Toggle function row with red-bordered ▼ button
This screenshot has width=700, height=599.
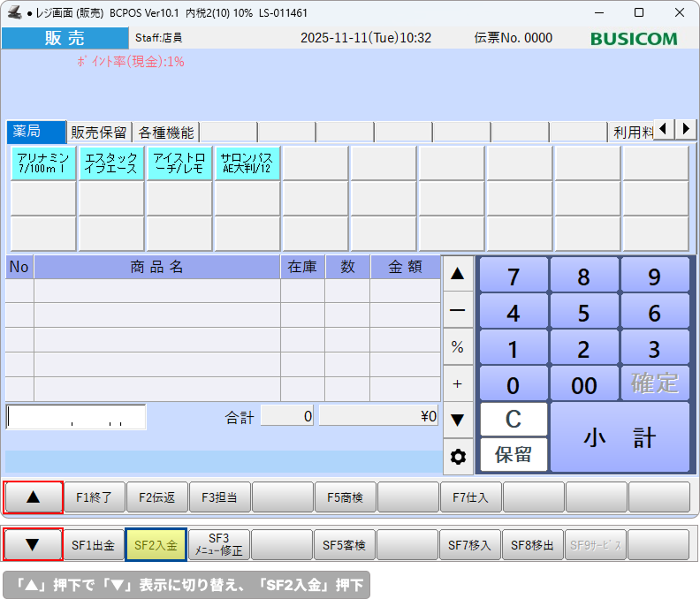coord(34,545)
